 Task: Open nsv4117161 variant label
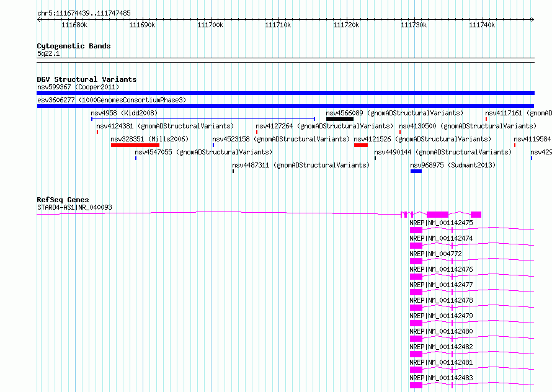pos(519,113)
